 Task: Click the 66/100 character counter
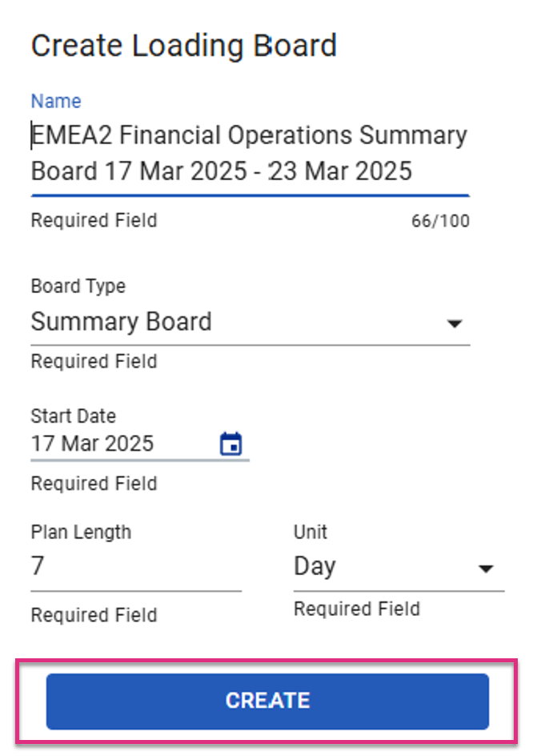[440, 221]
